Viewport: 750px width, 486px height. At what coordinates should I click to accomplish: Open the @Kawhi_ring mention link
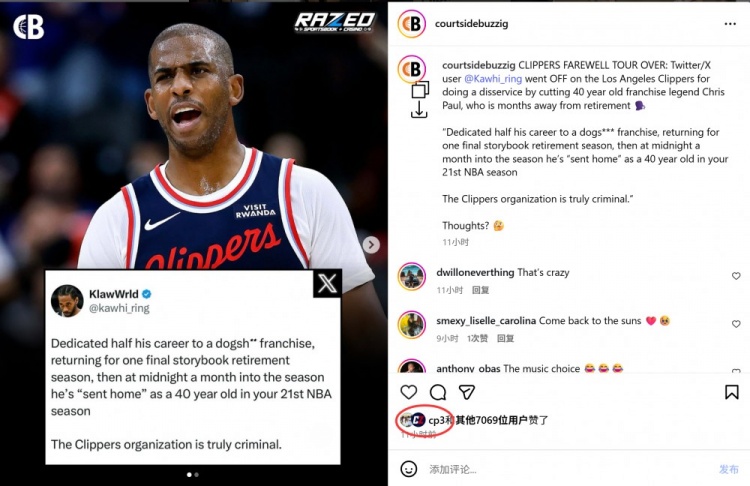tap(493, 78)
